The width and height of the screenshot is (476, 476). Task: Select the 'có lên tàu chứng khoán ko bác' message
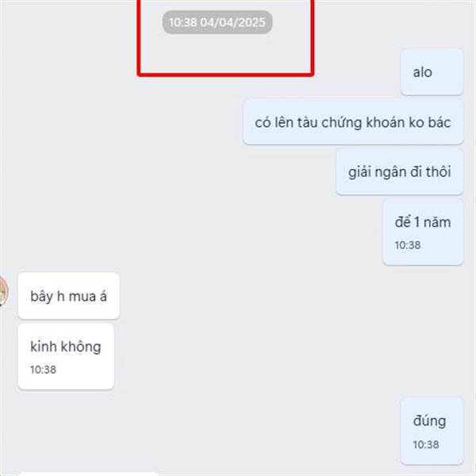click(x=353, y=122)
